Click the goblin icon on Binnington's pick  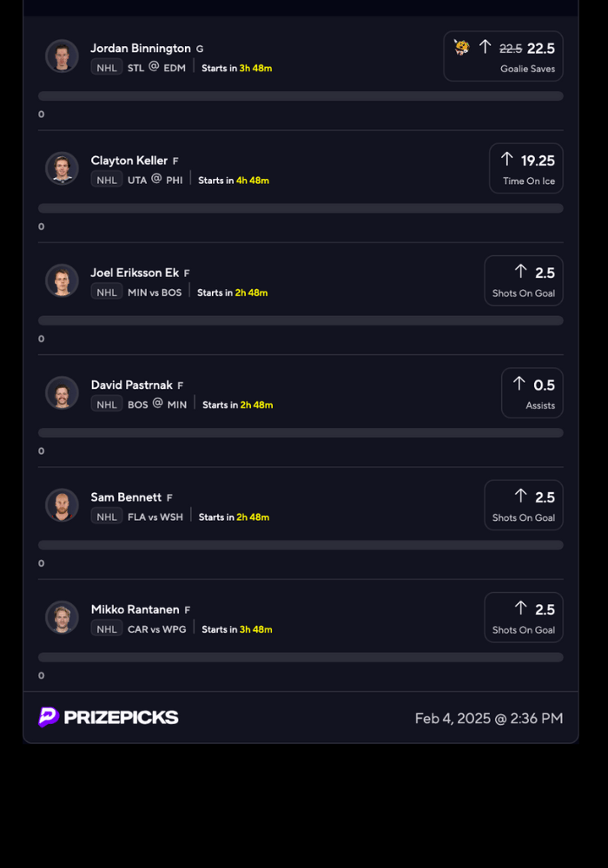(x=461, y=48)
